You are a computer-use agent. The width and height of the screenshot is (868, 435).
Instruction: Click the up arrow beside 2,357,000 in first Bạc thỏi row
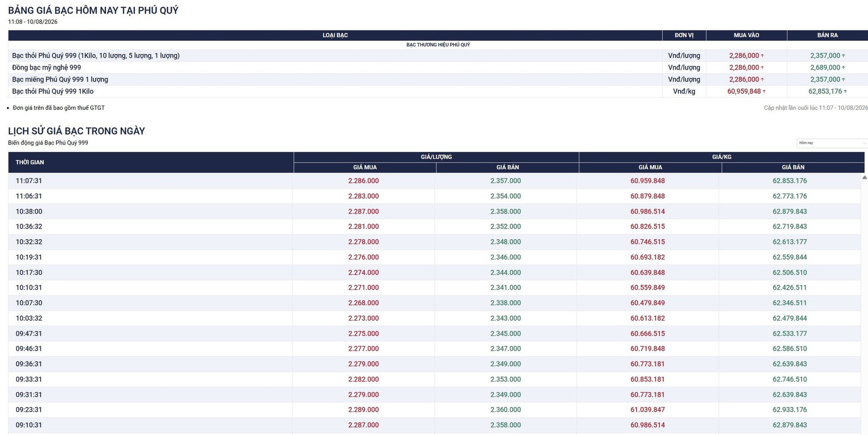(x=843, y=56)
